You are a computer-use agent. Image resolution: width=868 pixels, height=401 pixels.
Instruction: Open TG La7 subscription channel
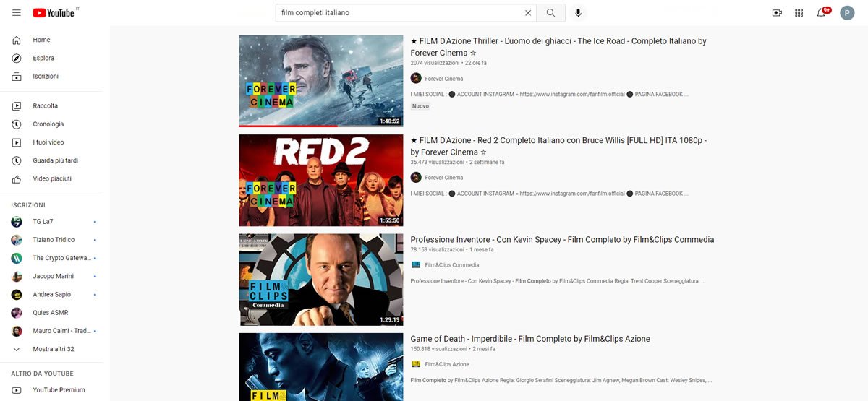coord(43,222)
